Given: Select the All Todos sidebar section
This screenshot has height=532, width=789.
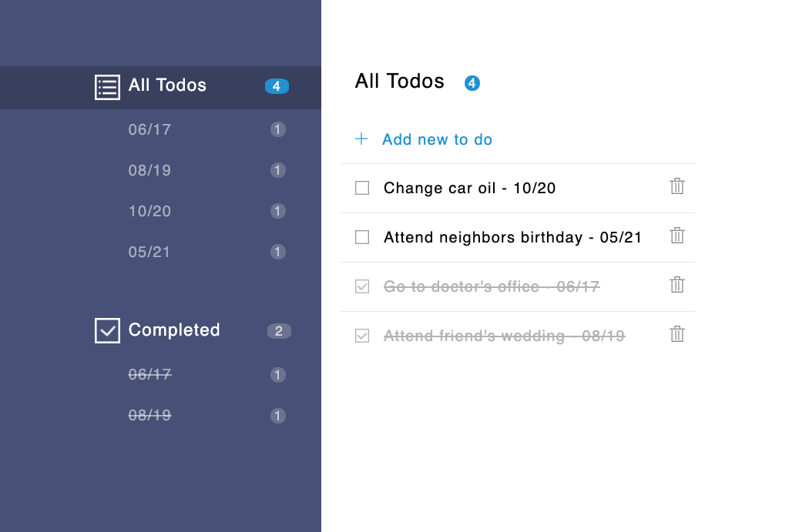Looking at the screenshot, I should [x=167, y=85].
